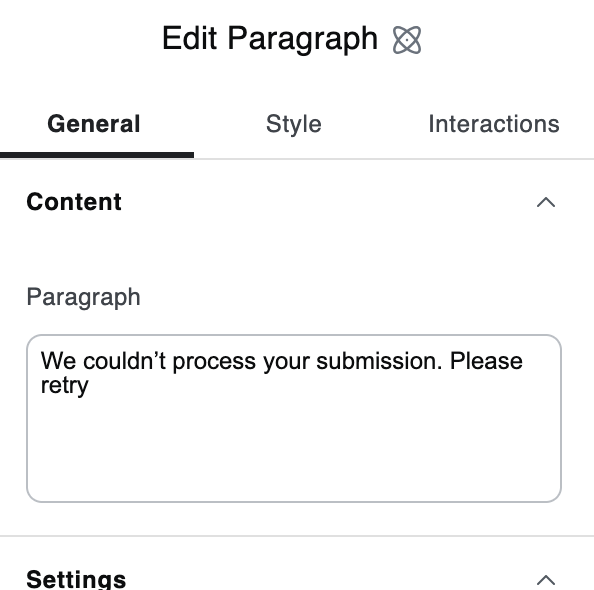Click the active underline beneath General tab

coord(97,155)
